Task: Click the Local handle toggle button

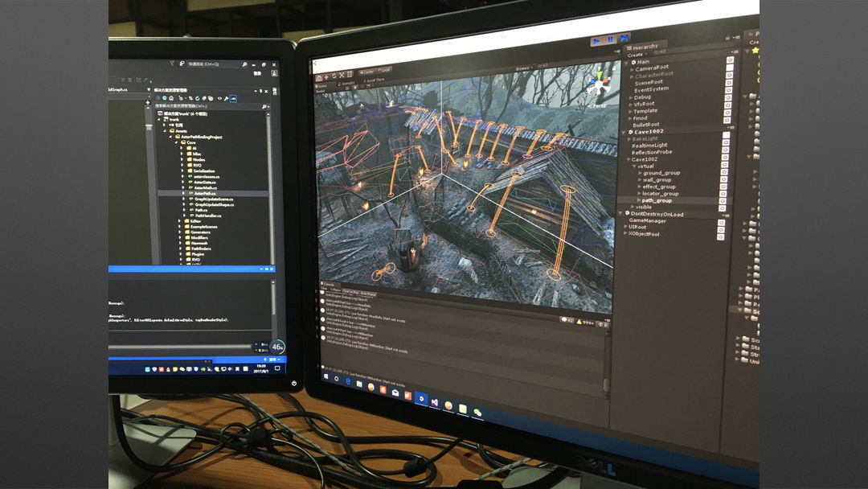Action: point(384,70)
